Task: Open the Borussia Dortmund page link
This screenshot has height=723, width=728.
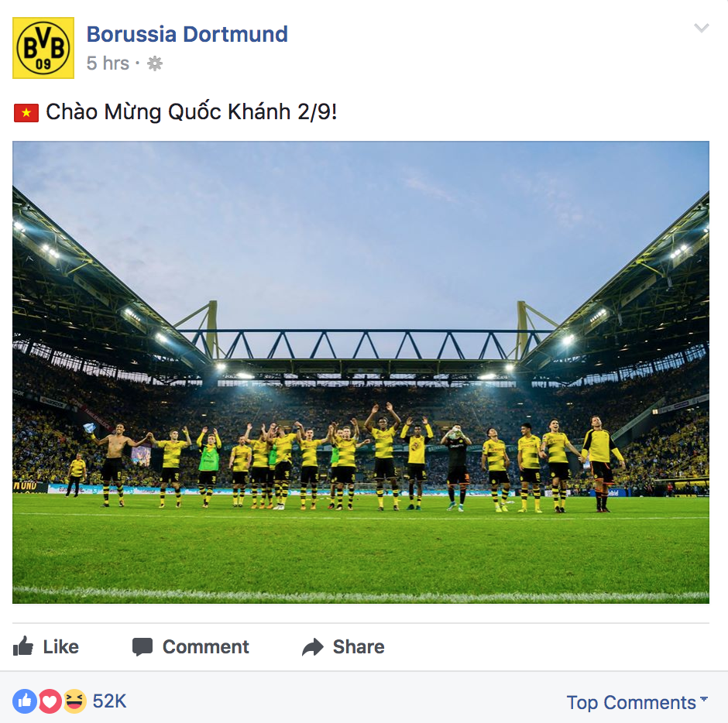Action: (x=187, y=34)
